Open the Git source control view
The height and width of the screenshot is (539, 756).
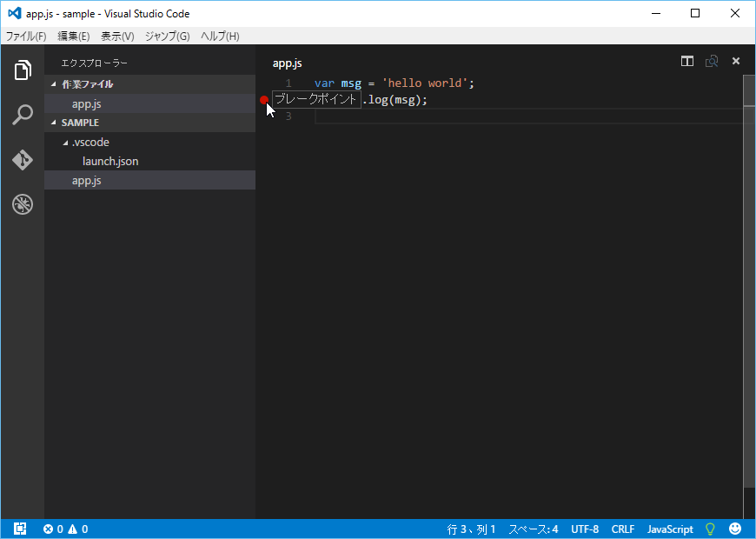point(23,160)
